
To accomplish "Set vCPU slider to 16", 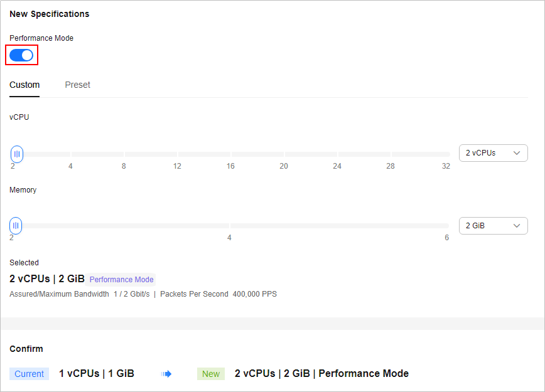I will coord(230,154).
